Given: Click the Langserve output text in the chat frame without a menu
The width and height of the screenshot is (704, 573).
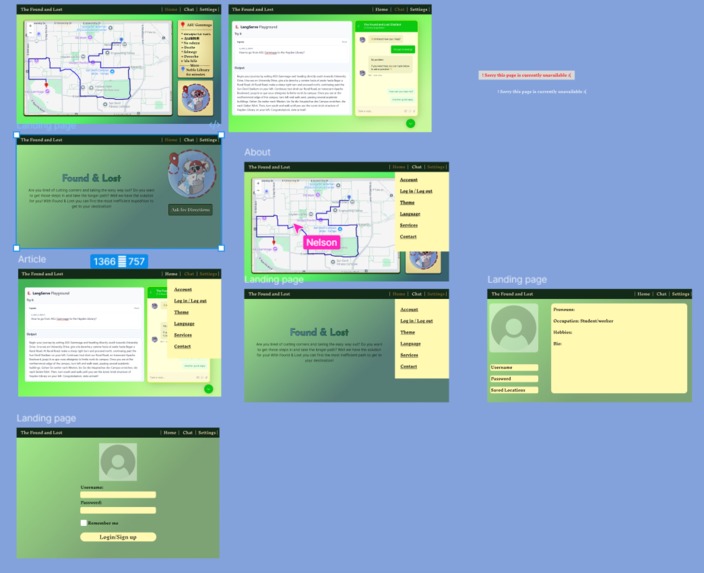Looking at the screenshot, I should click(291, 93).
